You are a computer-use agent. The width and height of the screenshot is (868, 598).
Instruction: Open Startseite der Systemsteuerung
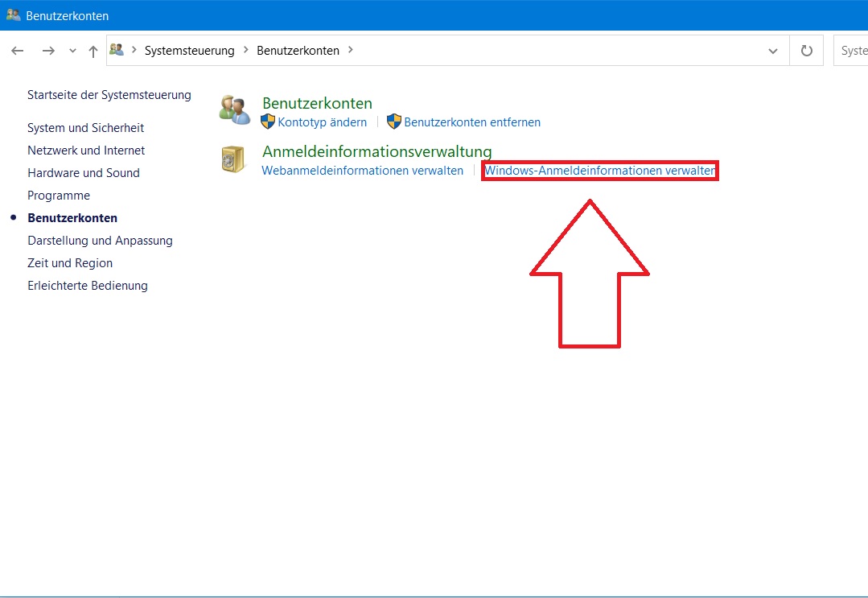[109, 95]
